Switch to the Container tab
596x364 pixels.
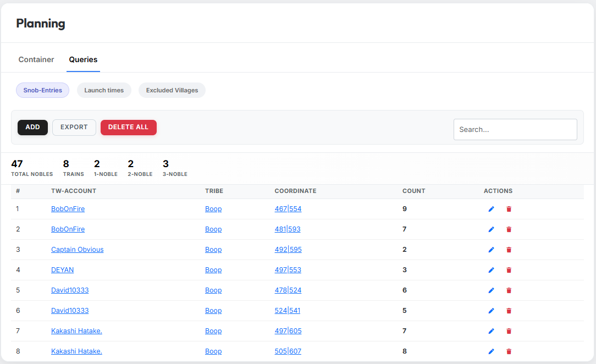coord(36,59)
